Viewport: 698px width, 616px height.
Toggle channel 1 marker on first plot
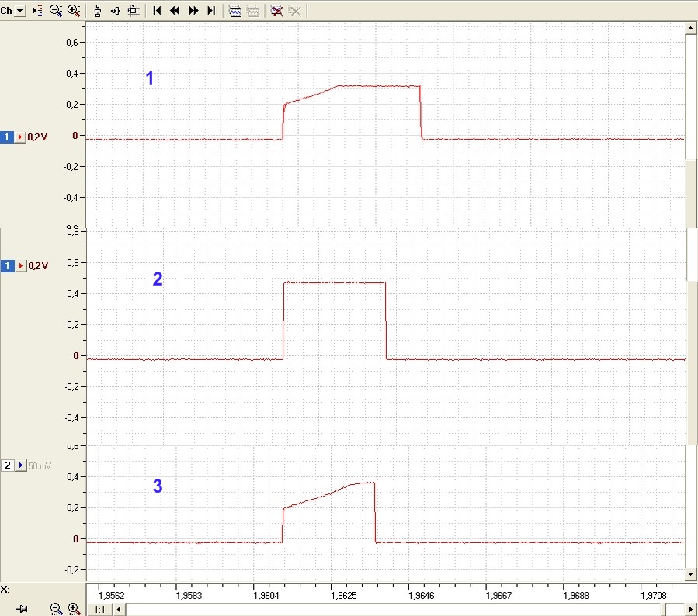click(7, 137)
